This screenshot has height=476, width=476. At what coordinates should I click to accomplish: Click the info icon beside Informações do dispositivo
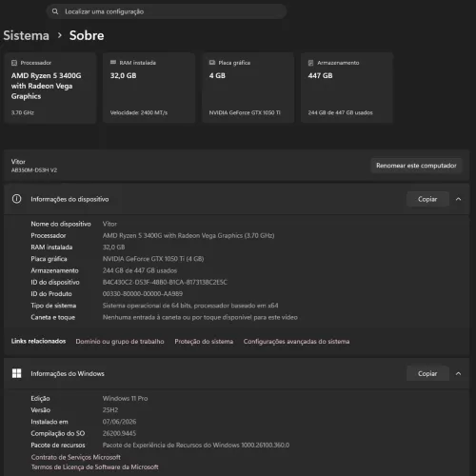[x=17, y=199]
